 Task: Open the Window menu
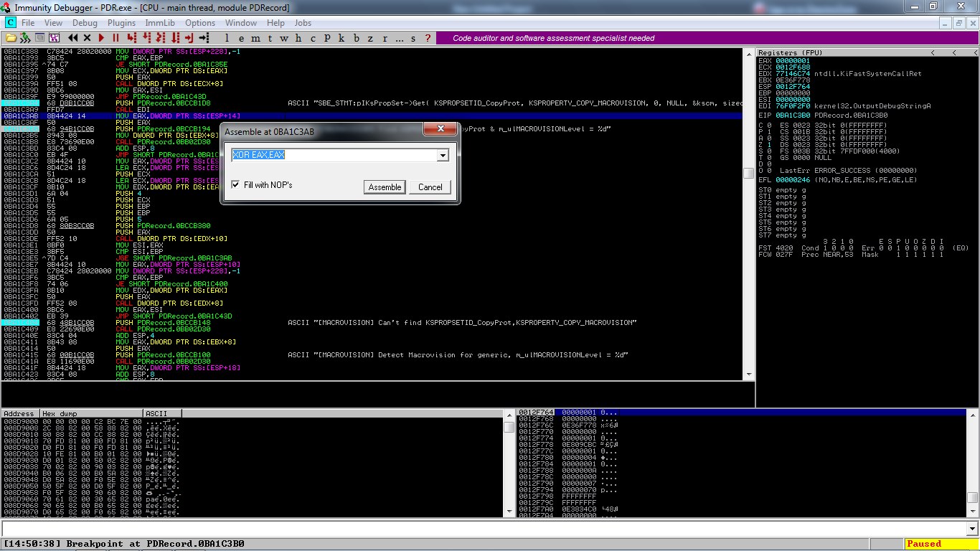click(241, 23)
